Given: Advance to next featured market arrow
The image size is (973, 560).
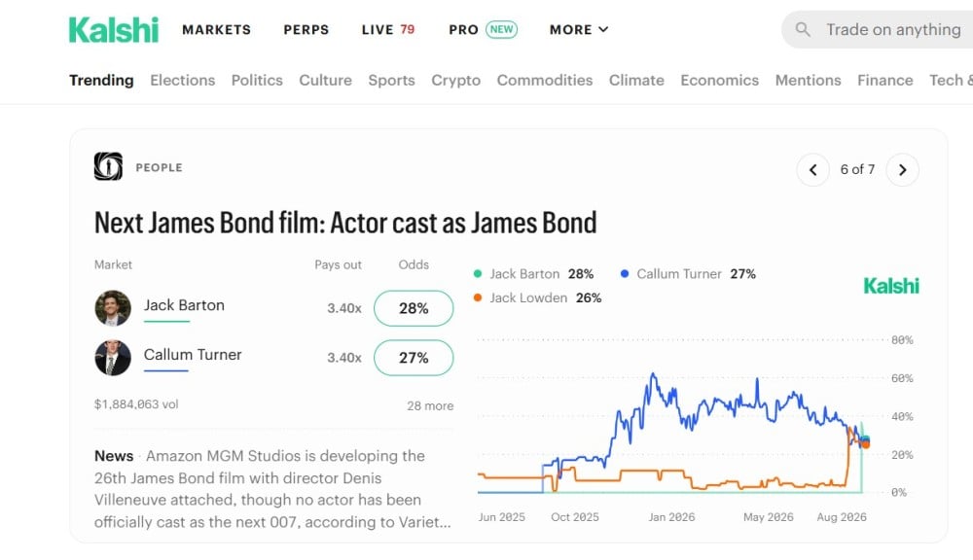Looking at the screenshot, I should click(x=902, y=170).
